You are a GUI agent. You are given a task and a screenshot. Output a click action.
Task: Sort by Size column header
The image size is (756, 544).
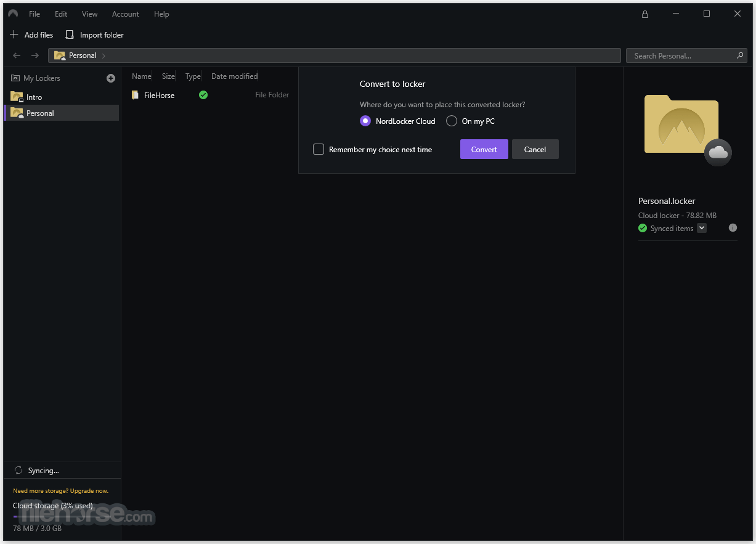168,76
